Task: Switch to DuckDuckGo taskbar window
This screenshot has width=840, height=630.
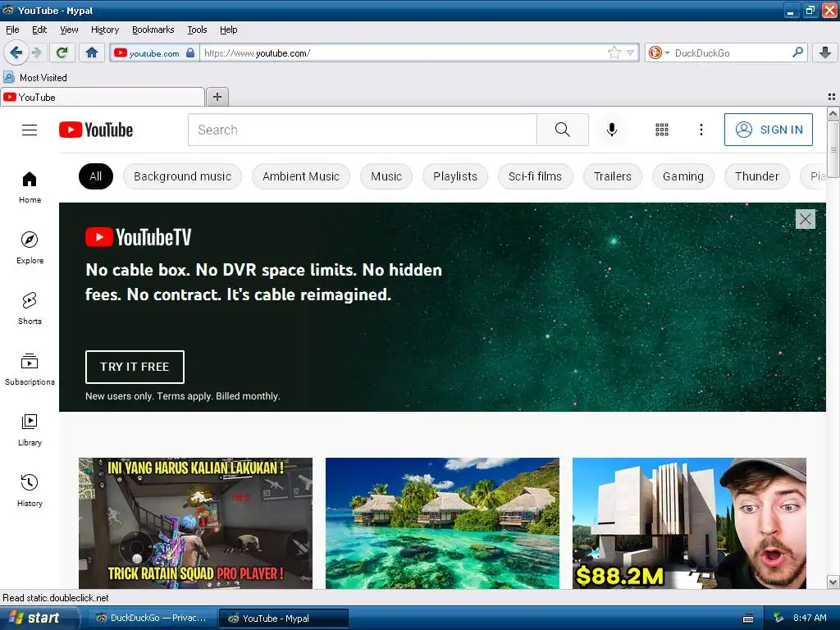Action: point(151,618)
